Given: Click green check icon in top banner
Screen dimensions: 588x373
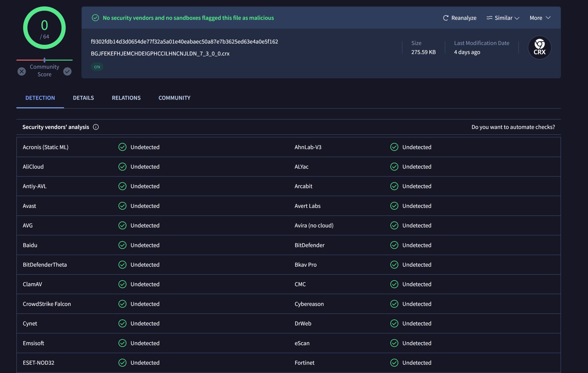Looking at the screenshot, I should (95, 18).
